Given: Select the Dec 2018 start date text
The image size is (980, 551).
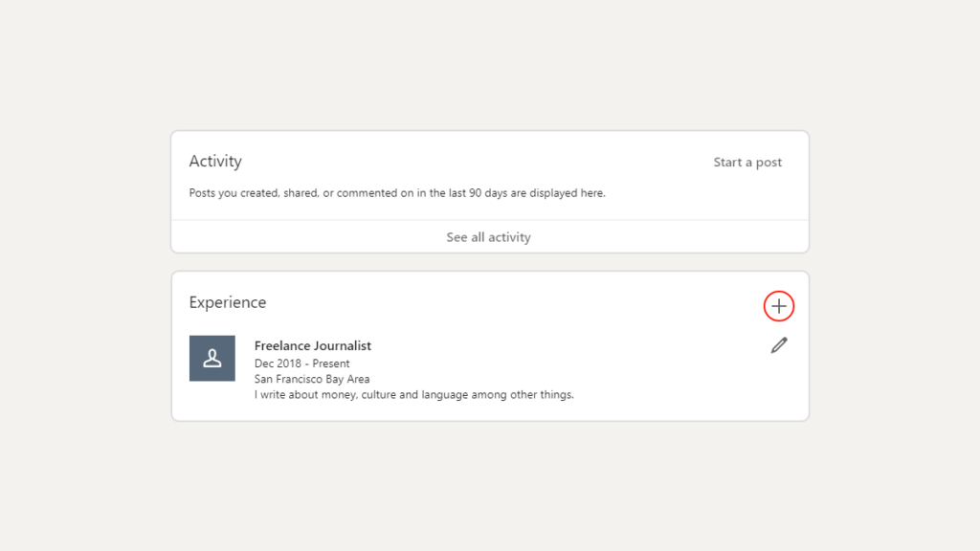Looking at the screenshot, I should (278, 364).
